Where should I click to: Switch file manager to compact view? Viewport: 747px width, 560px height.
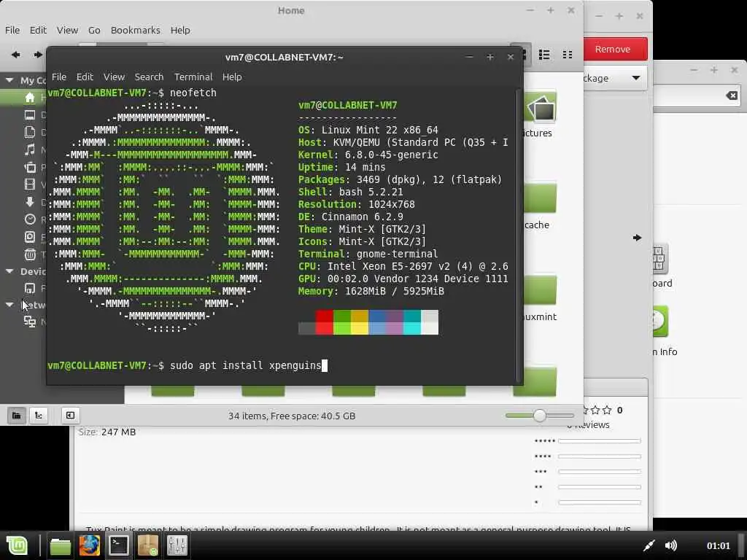pos(568,55)
